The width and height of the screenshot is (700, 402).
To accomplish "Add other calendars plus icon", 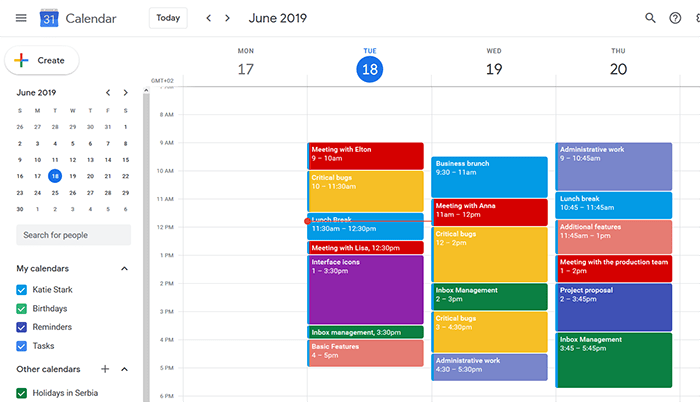I will click(105, 369).
